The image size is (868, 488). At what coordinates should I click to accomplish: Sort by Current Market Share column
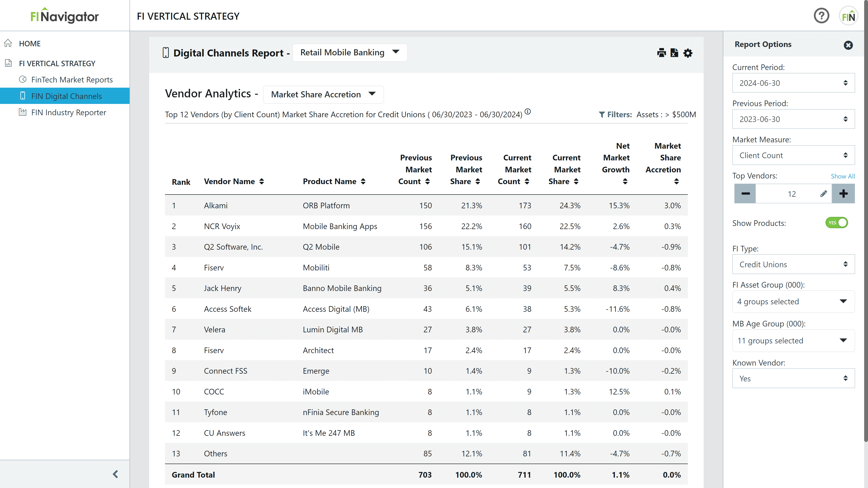(x=576, y=181)
